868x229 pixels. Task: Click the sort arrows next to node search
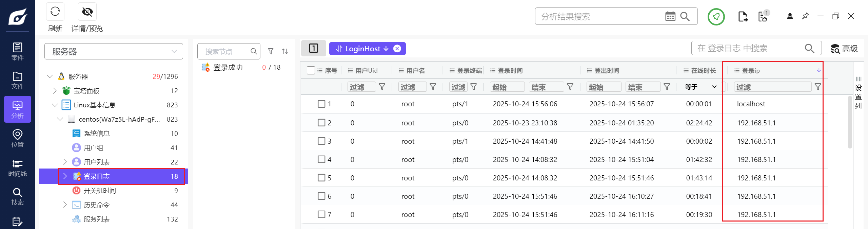point(285,51)
